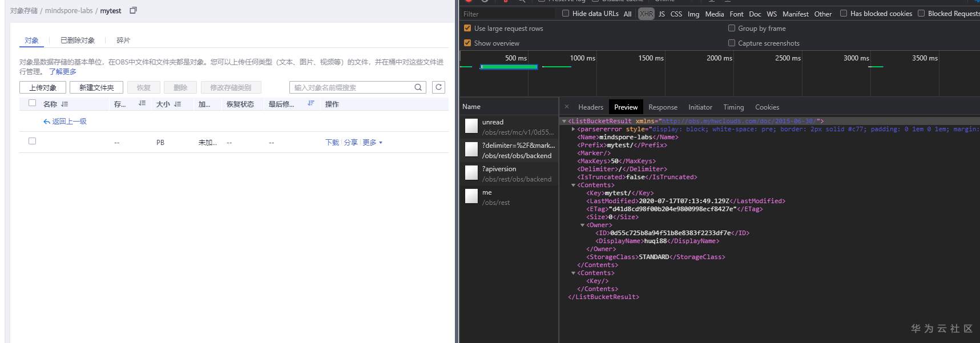The width and height of the screenshot is (980, 343).
Task: Select the 'me' request file icon
Action: tap(471, 196)
